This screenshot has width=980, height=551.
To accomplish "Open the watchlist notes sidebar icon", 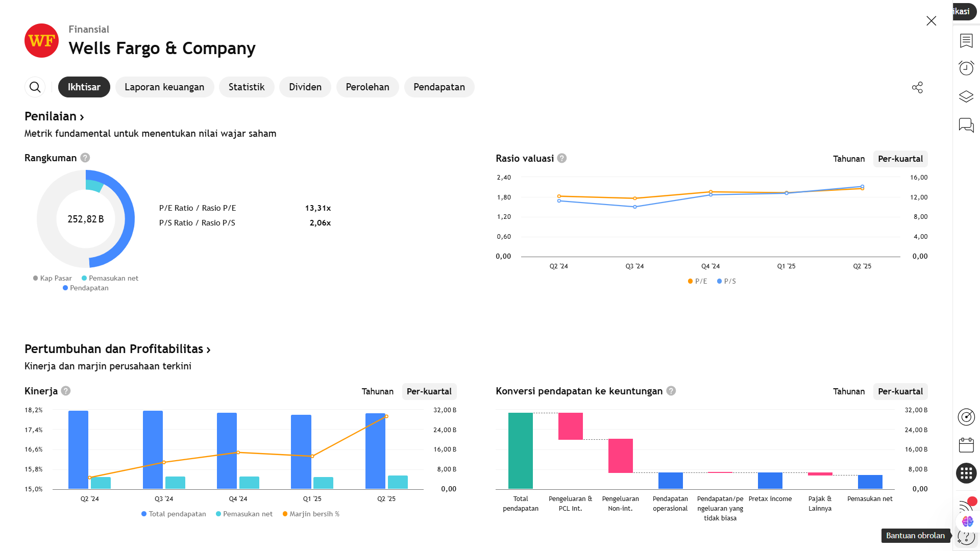I will (966, 41).
